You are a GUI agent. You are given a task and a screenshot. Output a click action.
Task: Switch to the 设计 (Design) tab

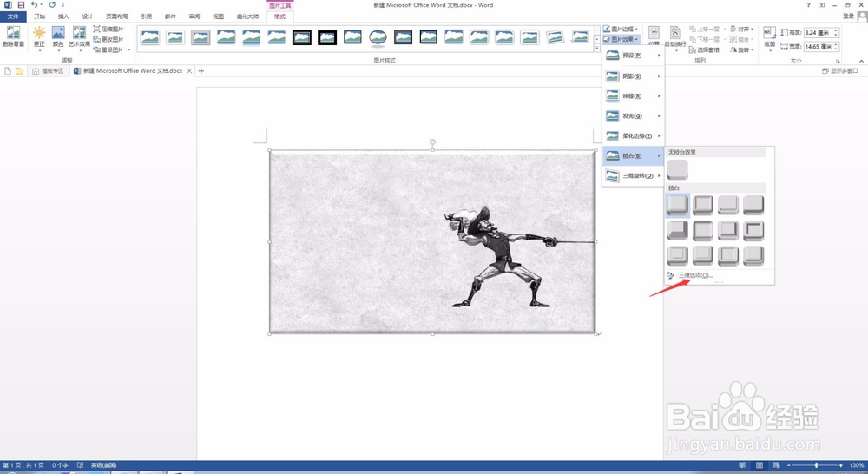[x=88, y=16]
